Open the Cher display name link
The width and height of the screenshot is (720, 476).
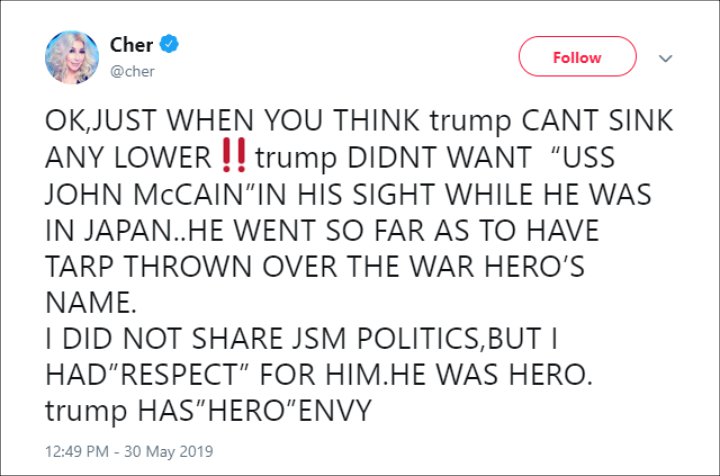pyautogui.click(x=131, y=45)
